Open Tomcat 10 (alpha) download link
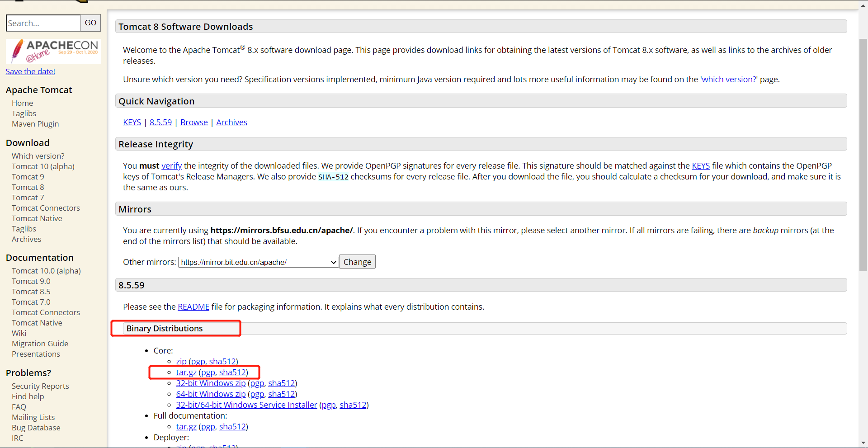 [43, 166]
